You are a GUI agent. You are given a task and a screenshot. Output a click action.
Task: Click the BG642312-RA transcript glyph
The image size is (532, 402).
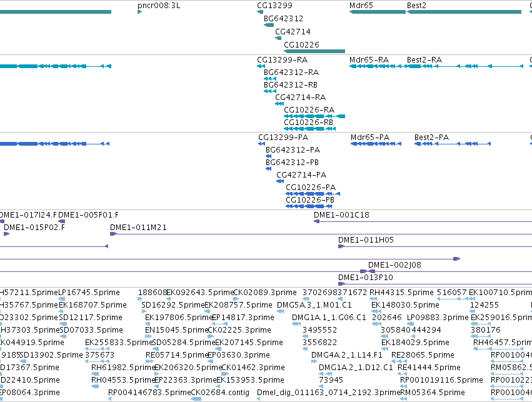(x=270, y=79)
